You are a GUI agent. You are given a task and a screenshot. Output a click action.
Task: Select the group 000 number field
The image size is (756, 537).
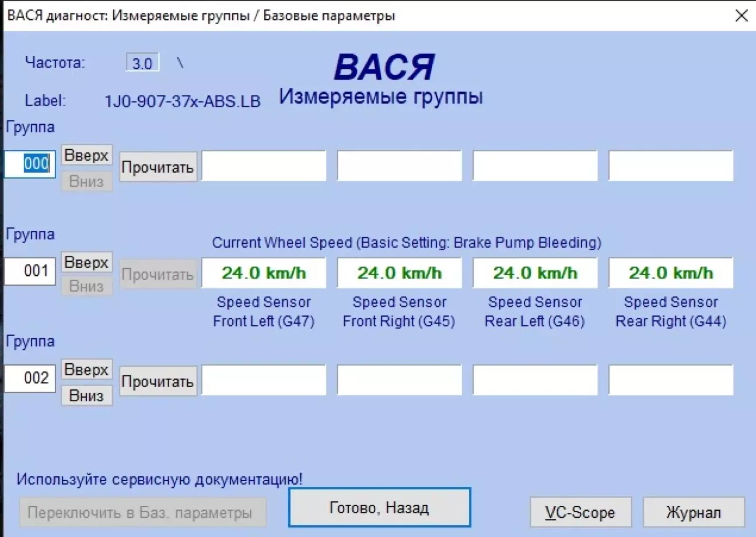[x=29, y=164]
